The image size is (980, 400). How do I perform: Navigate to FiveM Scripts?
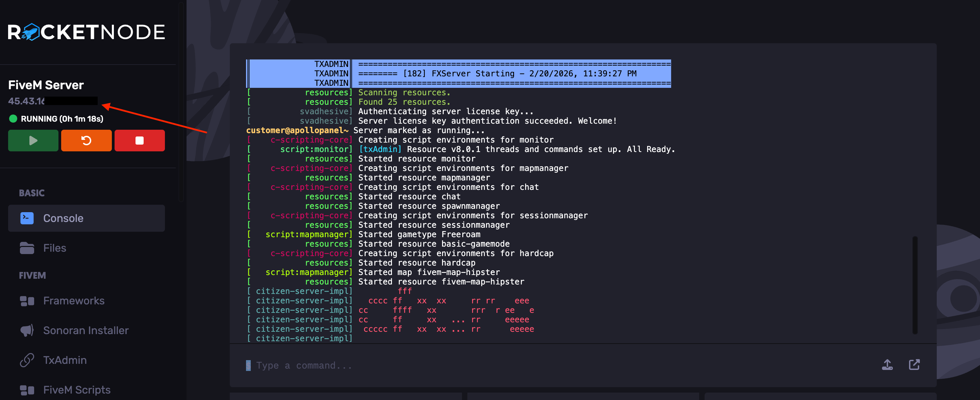pyautogui.click(x=76, y=390)
